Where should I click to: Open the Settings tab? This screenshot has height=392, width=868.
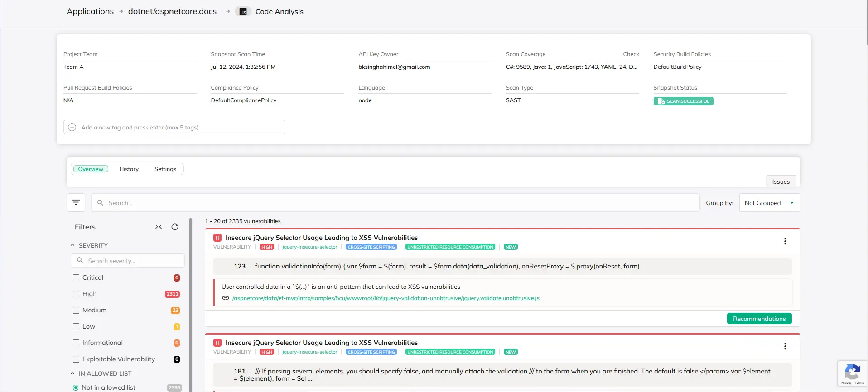click(x=165, y=169)
